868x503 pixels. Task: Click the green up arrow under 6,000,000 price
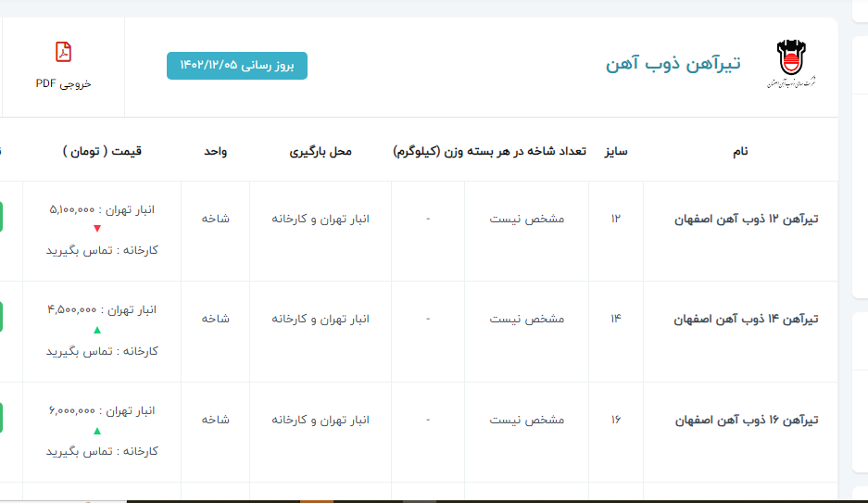[x=97, y=431]
